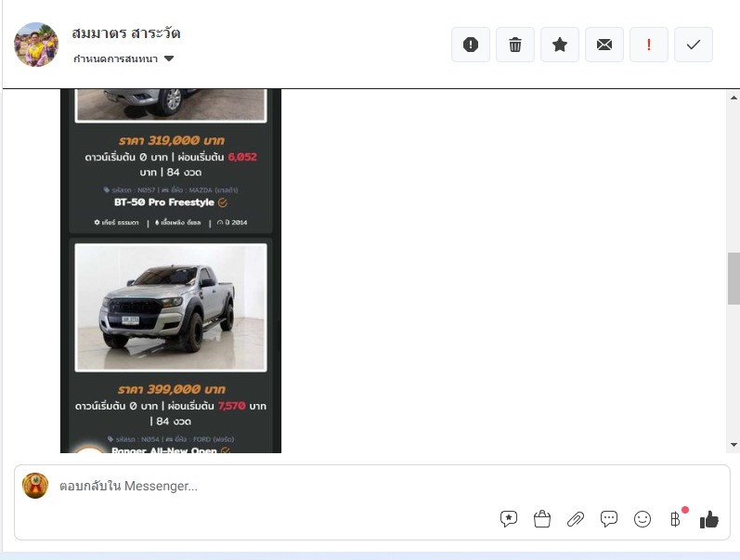
Task: Click the installment amount 7,570
Action: click(x=231, y=406)
